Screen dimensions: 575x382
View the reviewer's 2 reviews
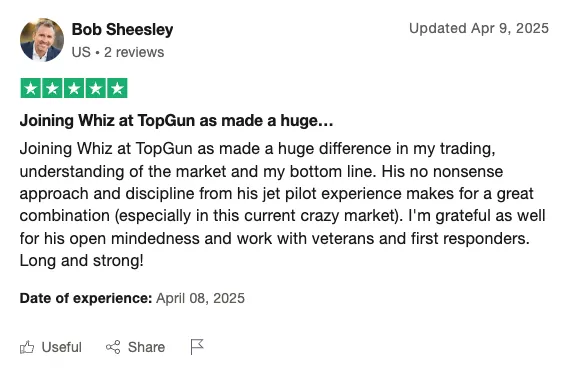coord(134,52)
